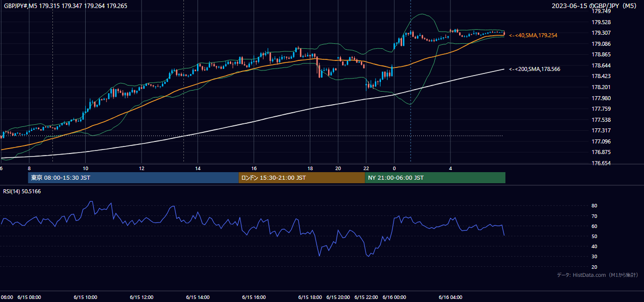Click hour tick 0 on price chart axis
This screenshot has width=644, height=302.
point(395,169)
